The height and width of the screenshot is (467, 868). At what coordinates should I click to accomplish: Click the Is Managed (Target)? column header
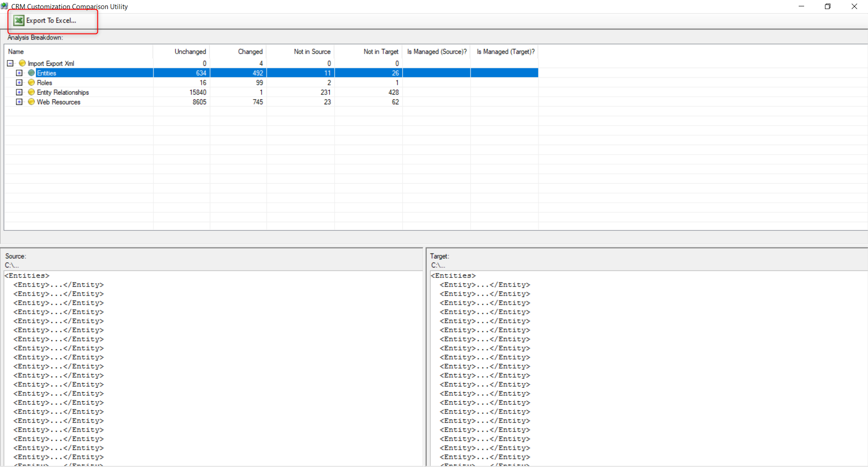point(504,52)
